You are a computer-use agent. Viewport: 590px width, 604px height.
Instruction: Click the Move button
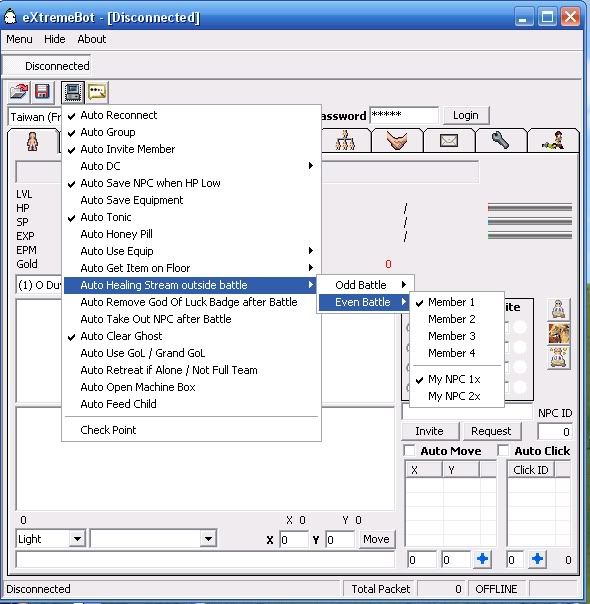[x=376, y=539]
